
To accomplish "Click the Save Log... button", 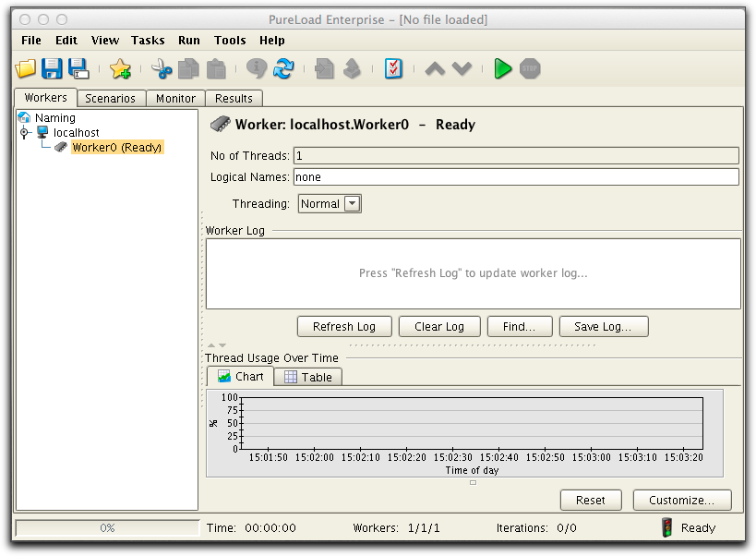I will coord(603,326).
